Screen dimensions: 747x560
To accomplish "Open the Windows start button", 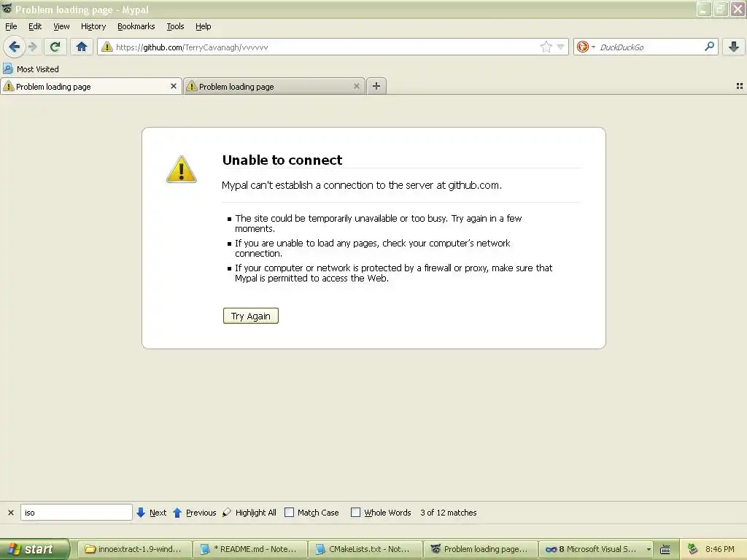I will tap(35, 549).
